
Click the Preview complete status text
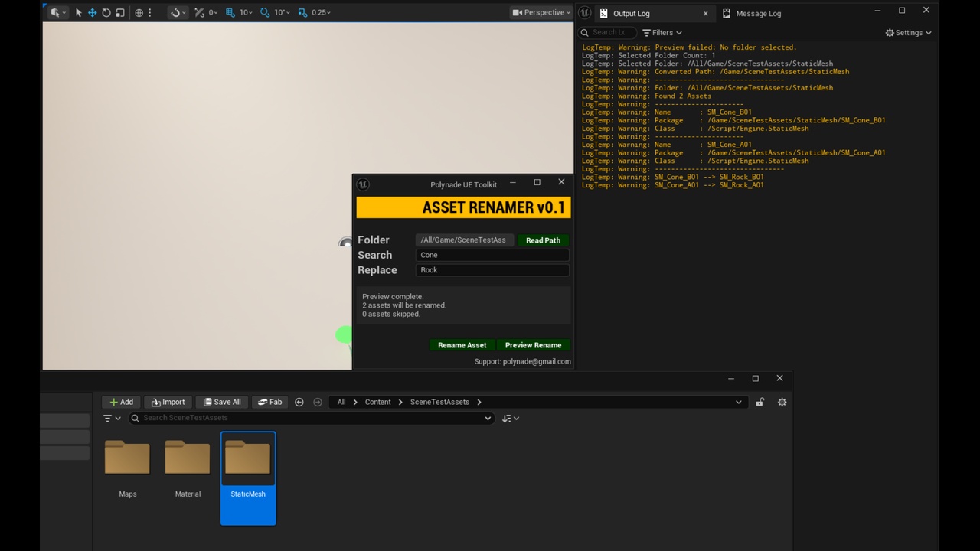pyautogui.click(x=393, y=296)
